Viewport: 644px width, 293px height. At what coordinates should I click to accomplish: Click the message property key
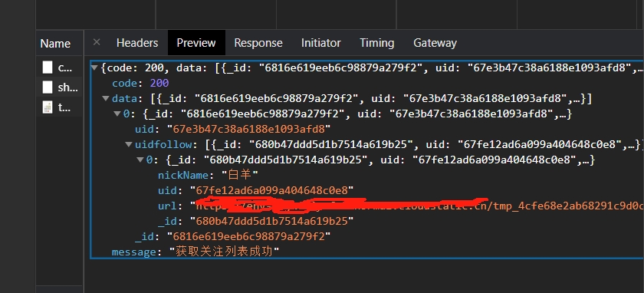click(134, 252)
